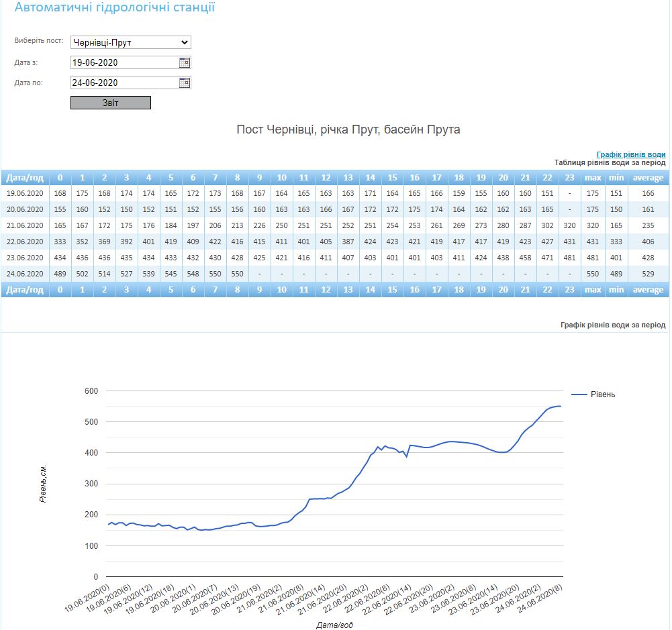Image resolution: width=672 pixels, height=630 pixels.
Task: Click the 'Дата/год' header in table footer row
Action: pos(25,290)
